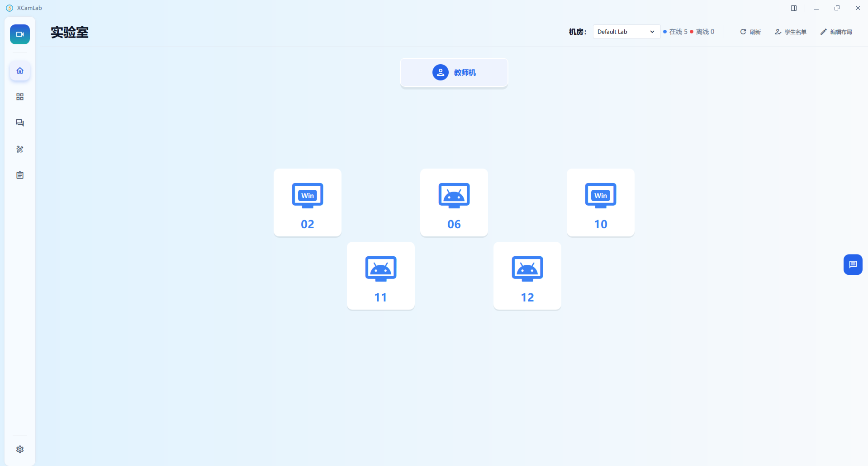Select the pencil-ruler tools sidebar icon

(20, 149)
